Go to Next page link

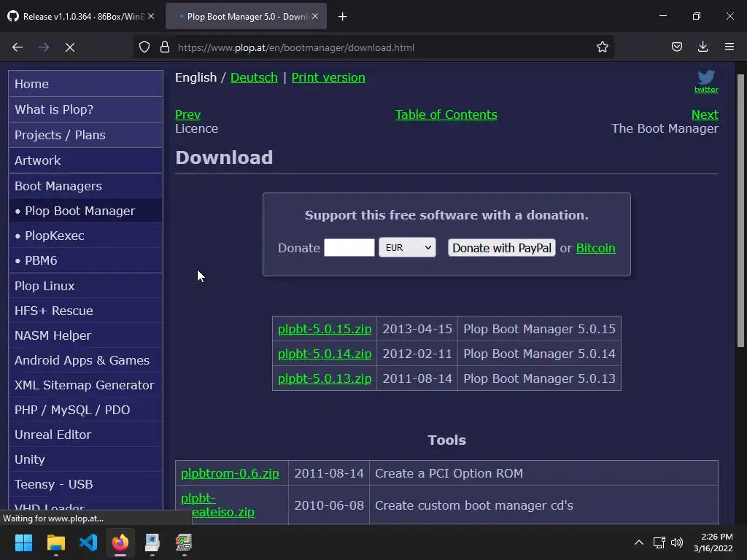[x=705, y=114]
